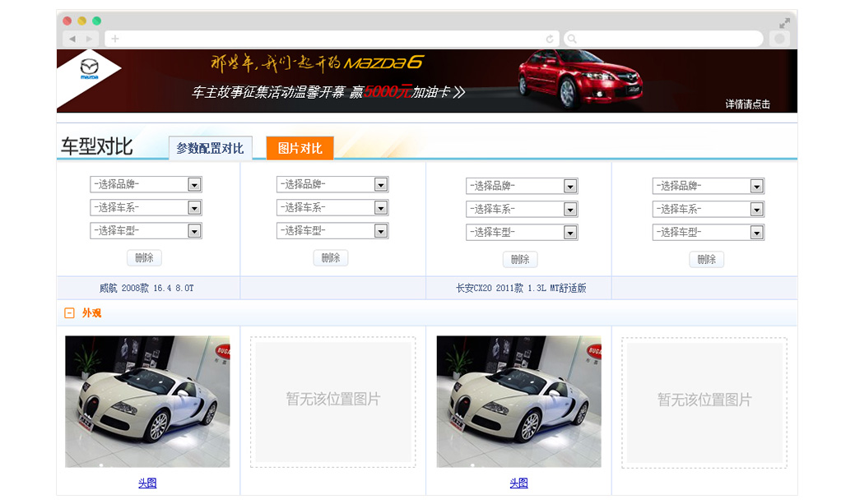Click the round button right of search
Viewport: 855px width, 504px height.
tap(780, 39)
